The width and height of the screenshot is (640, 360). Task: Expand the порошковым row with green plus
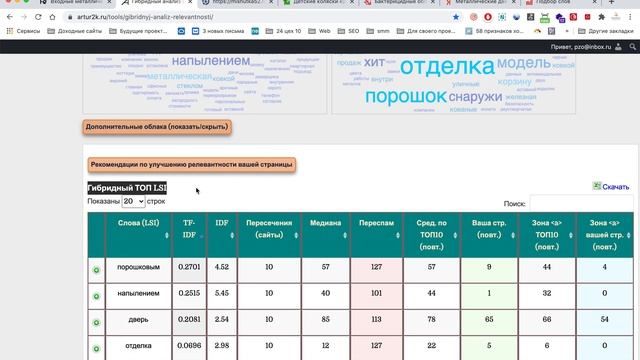click(x=96, y=270)
